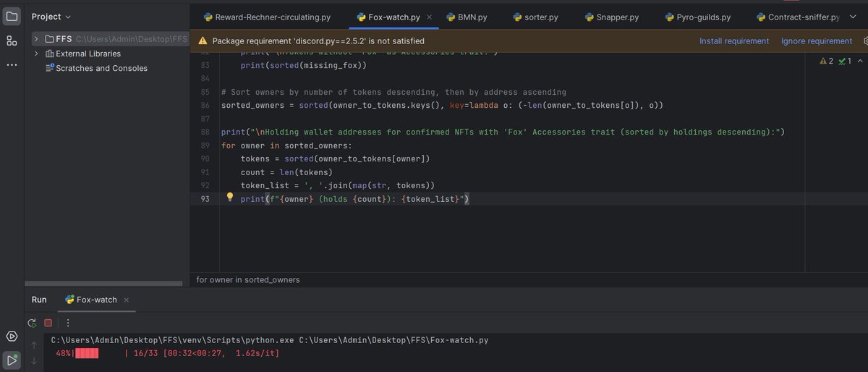Viewport: 868px width, 372px height.
Task: Click the 48% progress bar output
Action: pyautogui.click(x=167, y=353)
